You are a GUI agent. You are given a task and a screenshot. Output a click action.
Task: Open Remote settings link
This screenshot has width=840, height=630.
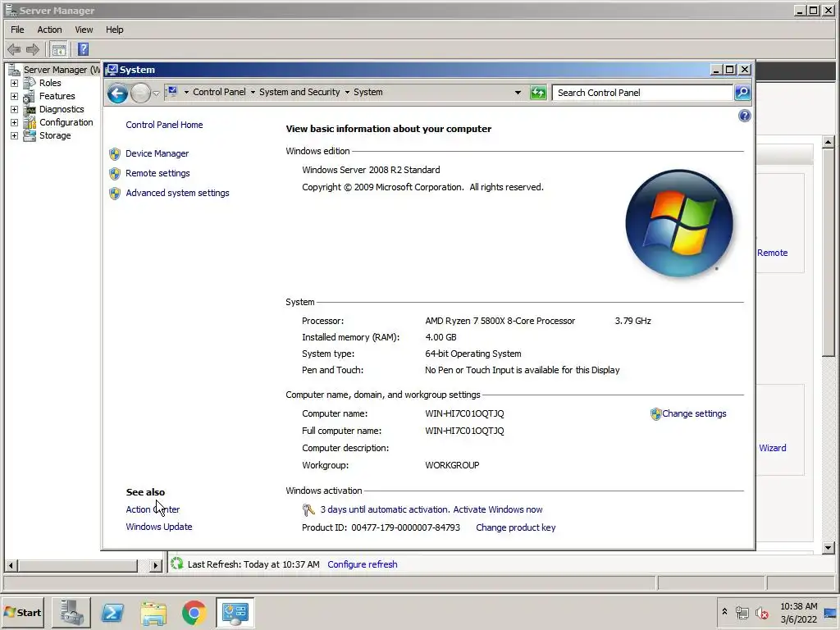click(157, 173)
